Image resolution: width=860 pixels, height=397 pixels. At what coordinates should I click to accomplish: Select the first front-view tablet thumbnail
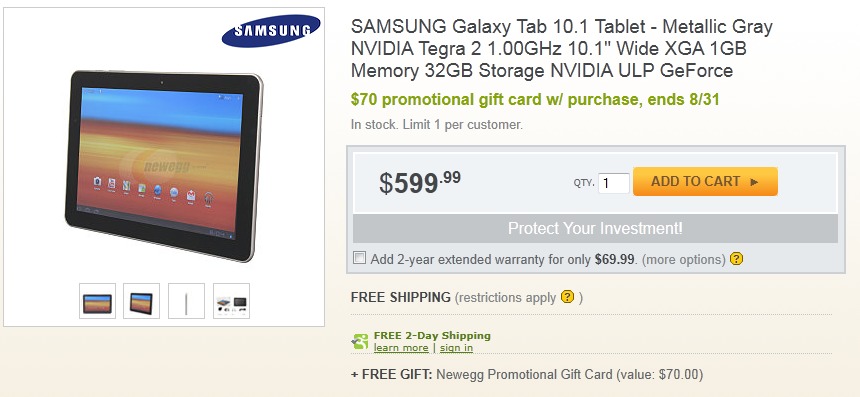click(98, 300)
